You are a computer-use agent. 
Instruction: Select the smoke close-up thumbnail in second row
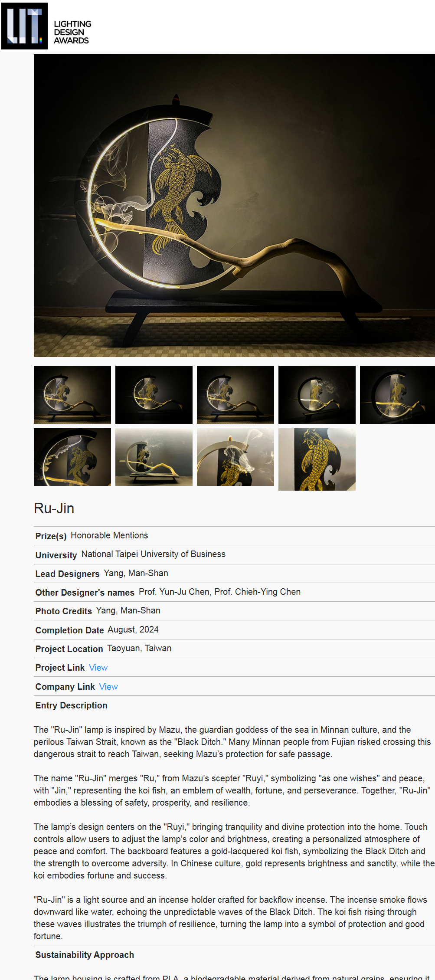(x=235, y=457)
